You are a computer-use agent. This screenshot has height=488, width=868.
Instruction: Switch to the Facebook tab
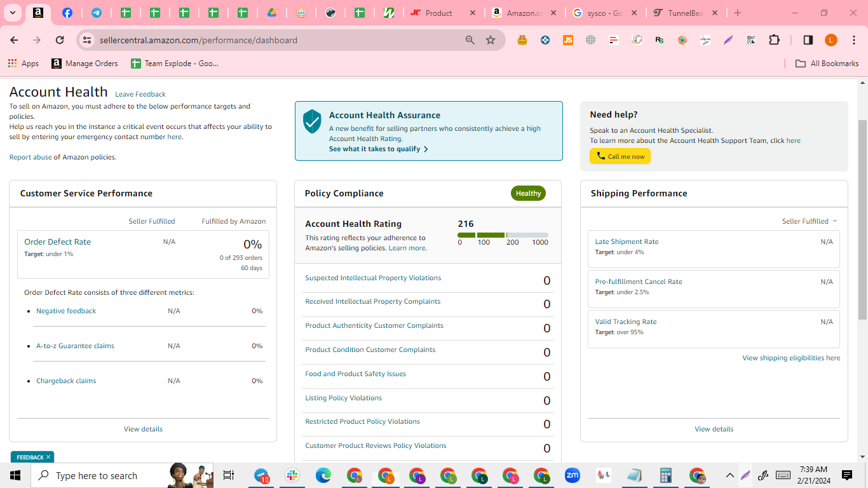(67, 13)
